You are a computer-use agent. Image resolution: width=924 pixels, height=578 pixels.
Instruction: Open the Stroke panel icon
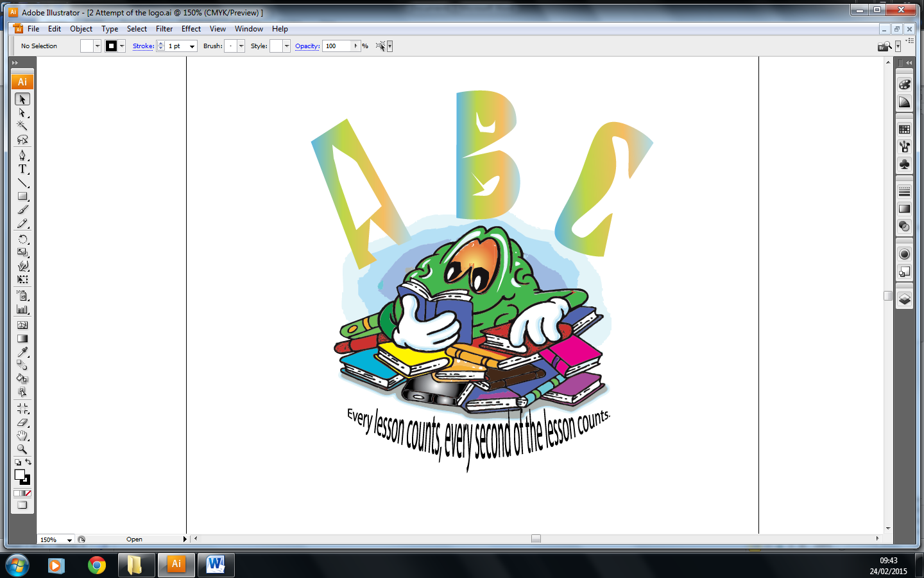point(905,191)
